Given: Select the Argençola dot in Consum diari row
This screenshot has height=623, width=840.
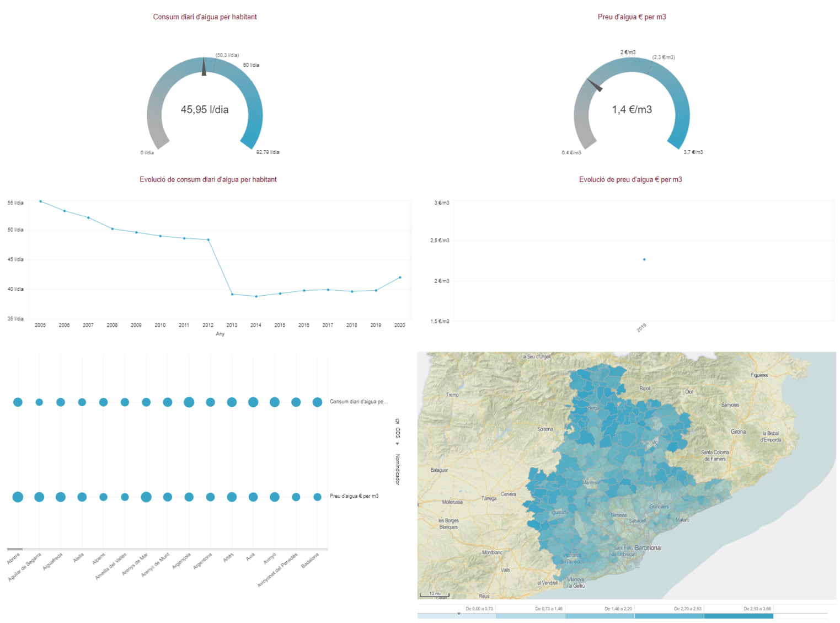Looking at the screenshot, I should (x=189, y=402).
